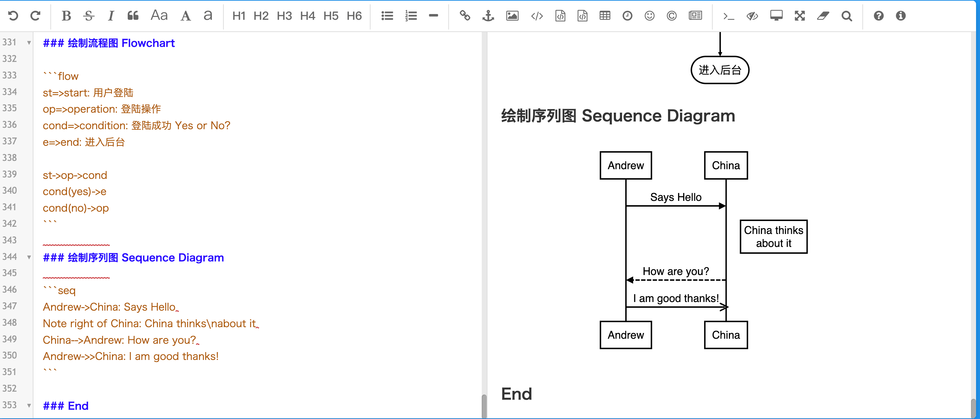Apply H1 heading format

(x=239, y=15)
